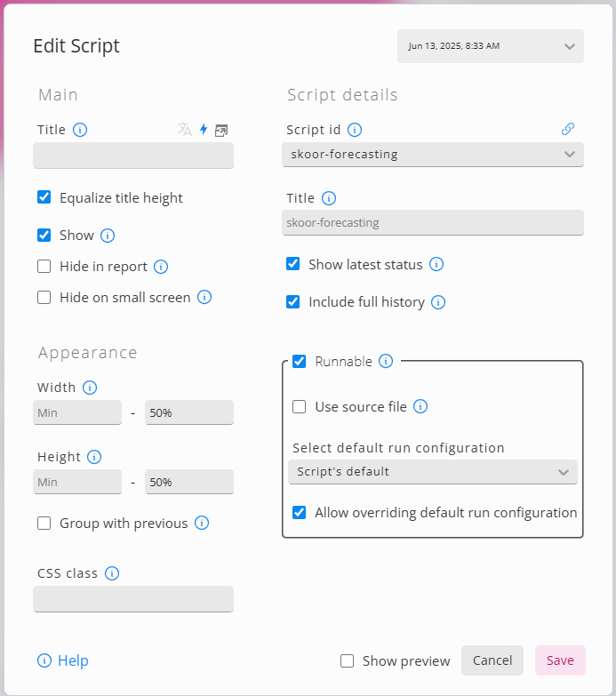The image size is (616, 696).
Task: Open the Help link
Action: [63, 660]
